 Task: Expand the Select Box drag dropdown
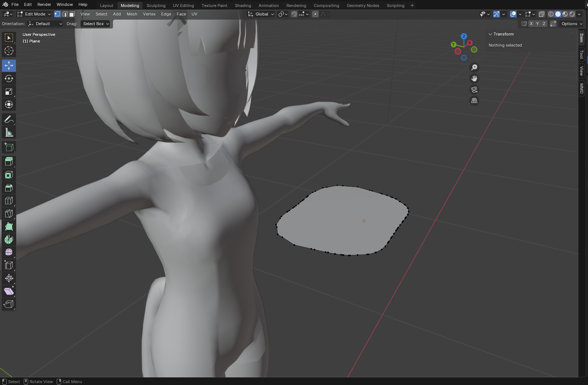[96, 24]
